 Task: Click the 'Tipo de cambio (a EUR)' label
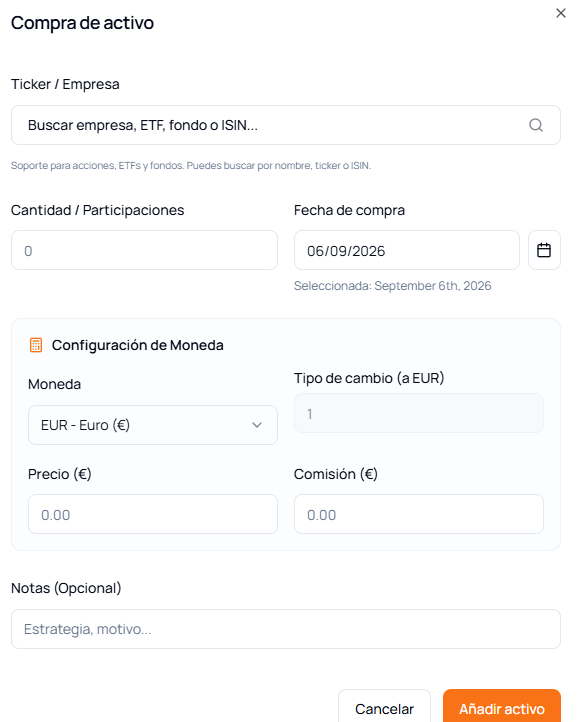coord(369,378)
